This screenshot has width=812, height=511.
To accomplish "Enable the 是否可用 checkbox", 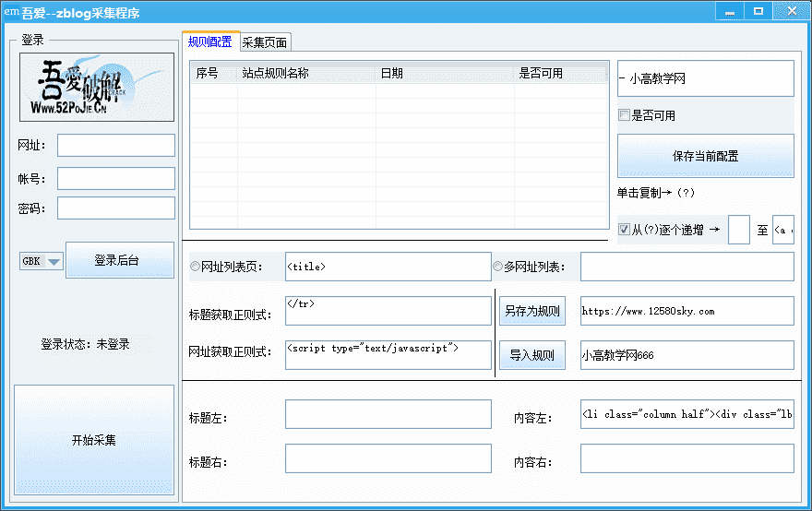I will click(x=625, y=115).
